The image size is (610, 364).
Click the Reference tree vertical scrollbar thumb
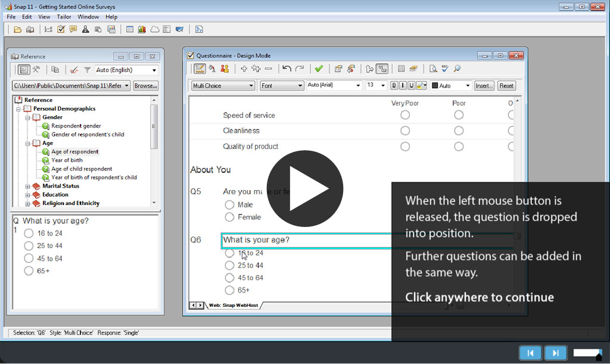click(154, 126)
